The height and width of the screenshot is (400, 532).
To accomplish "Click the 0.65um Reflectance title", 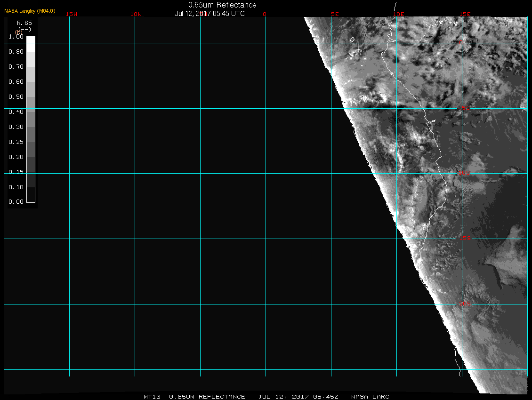I will (x=222, y=5).
